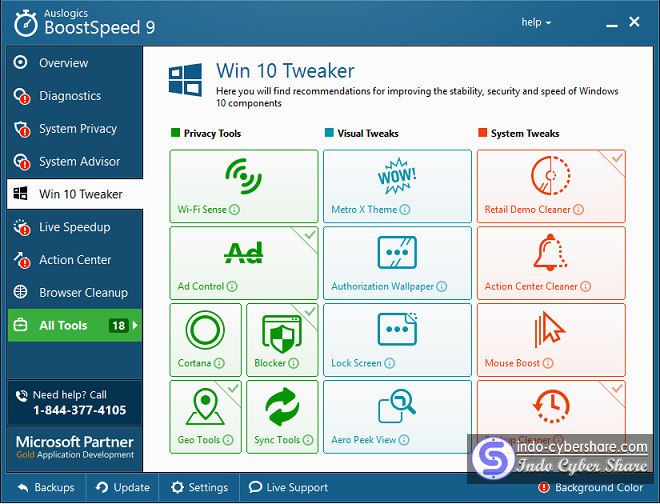Open the Cortana circle icon

coord(205,330)
